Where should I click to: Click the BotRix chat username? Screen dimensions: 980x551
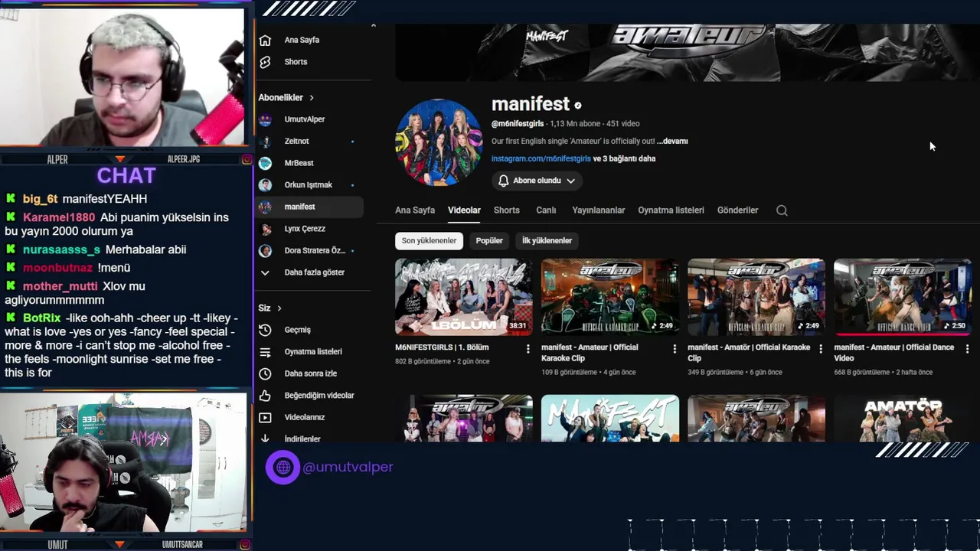pyautogui.click(x=41, y=318)
